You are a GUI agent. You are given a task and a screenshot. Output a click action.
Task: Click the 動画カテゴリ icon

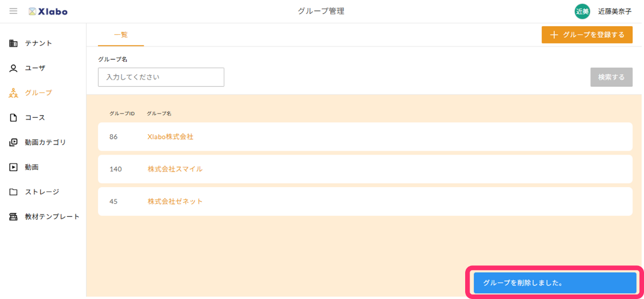13,143
